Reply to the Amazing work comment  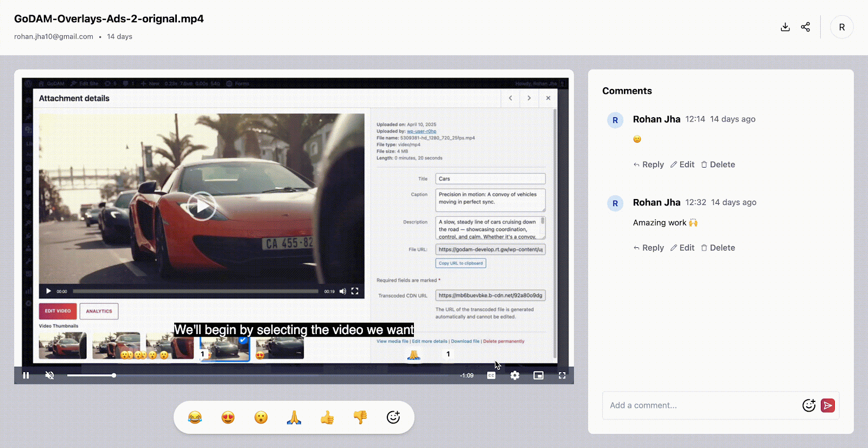(649, 248)
